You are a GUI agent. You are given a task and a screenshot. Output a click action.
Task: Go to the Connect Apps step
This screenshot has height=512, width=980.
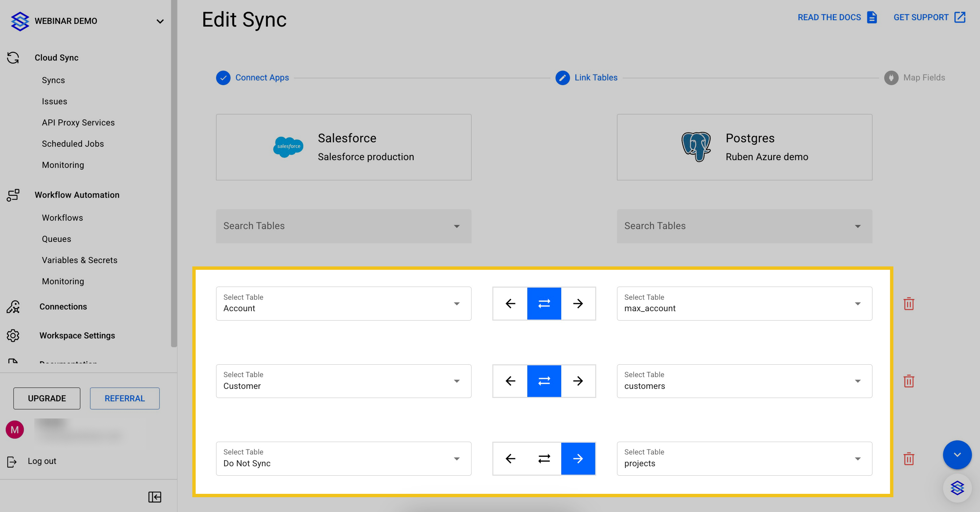261,78
